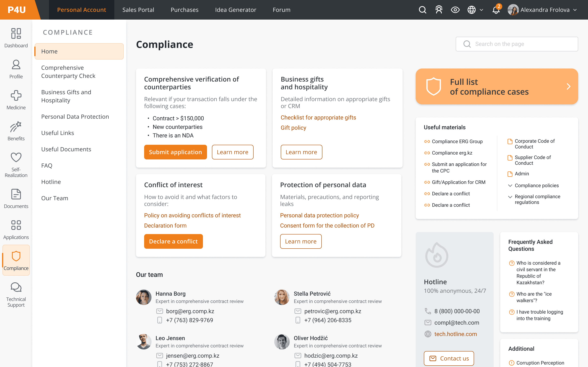Open Medicine section in sidebar
This screenshot has height=367, width=588.
[16, 100]
